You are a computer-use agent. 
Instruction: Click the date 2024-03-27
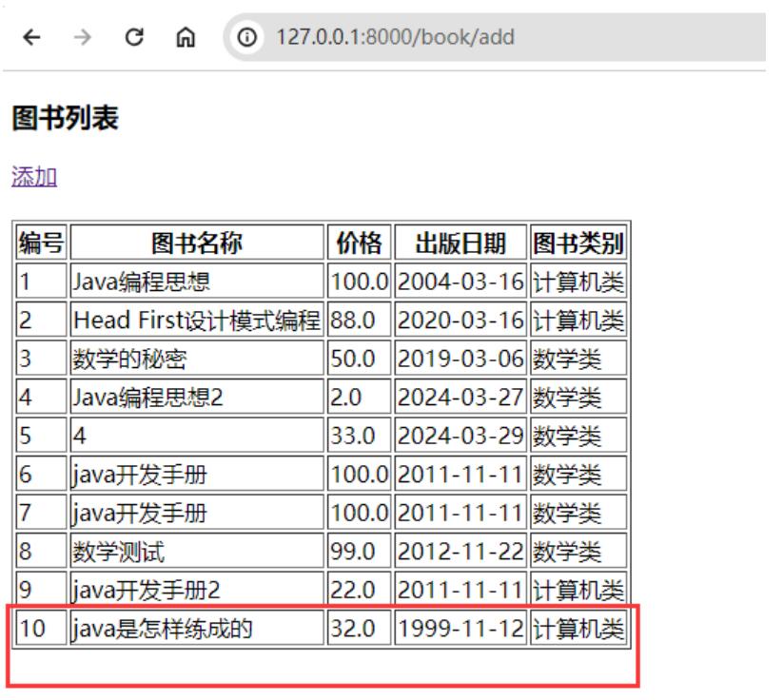pos(460,398)
